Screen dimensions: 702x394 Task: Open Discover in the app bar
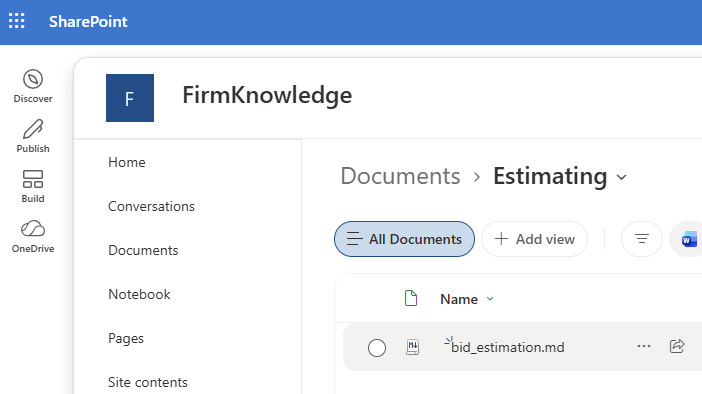pos(33,86)
